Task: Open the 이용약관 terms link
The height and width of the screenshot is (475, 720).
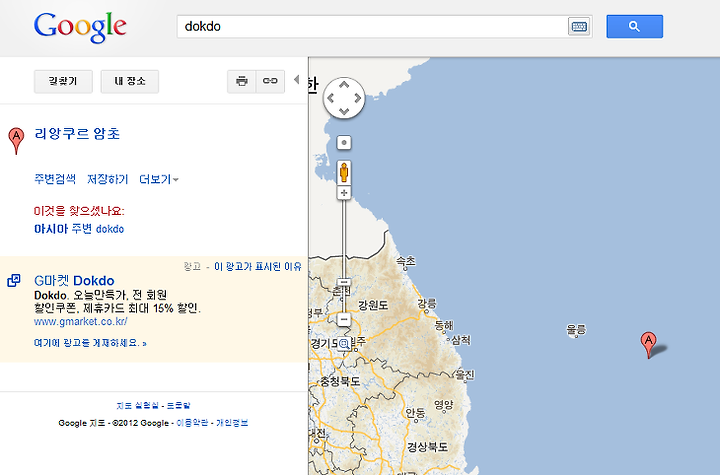Action: (x=192, y=423)
